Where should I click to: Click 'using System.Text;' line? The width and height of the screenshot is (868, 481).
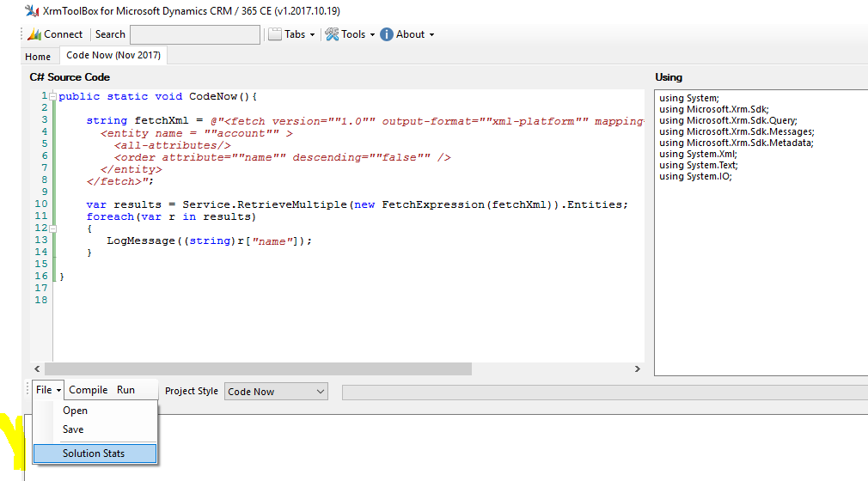pyautogui.click(x=698, y=165)
